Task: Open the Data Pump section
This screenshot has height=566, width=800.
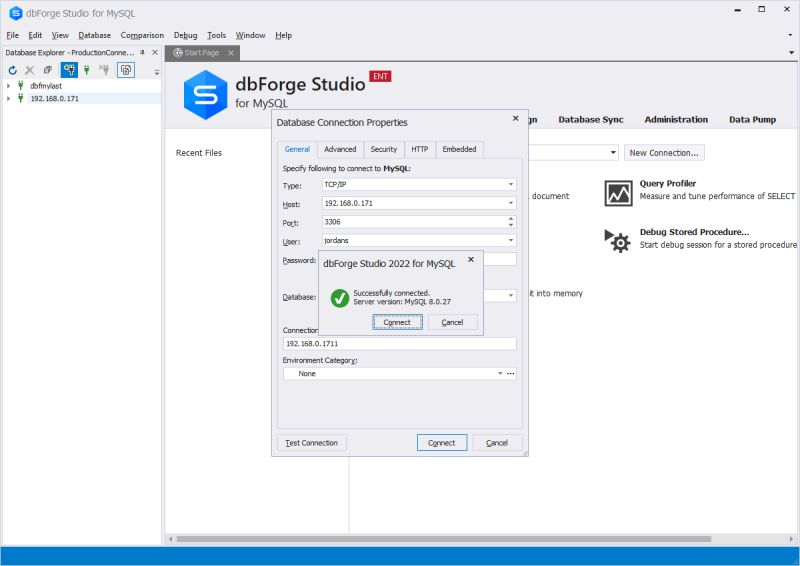Action: coord(752,119)
